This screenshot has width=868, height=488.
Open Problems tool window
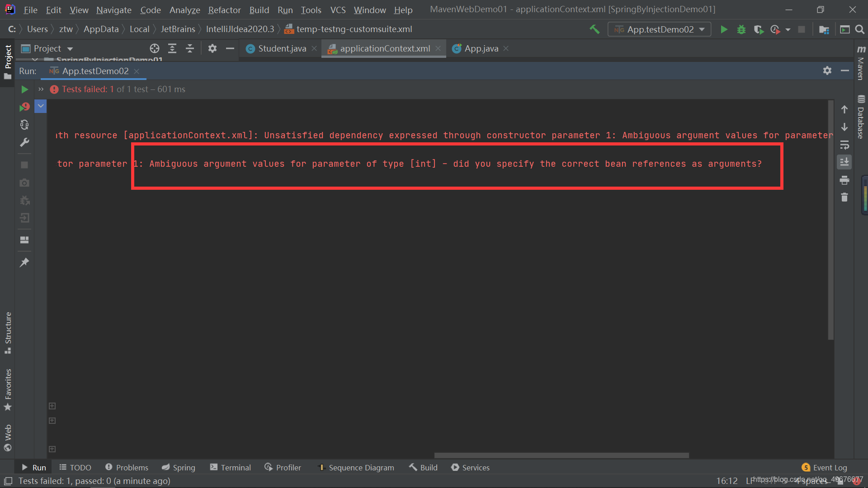click(127, 468)
